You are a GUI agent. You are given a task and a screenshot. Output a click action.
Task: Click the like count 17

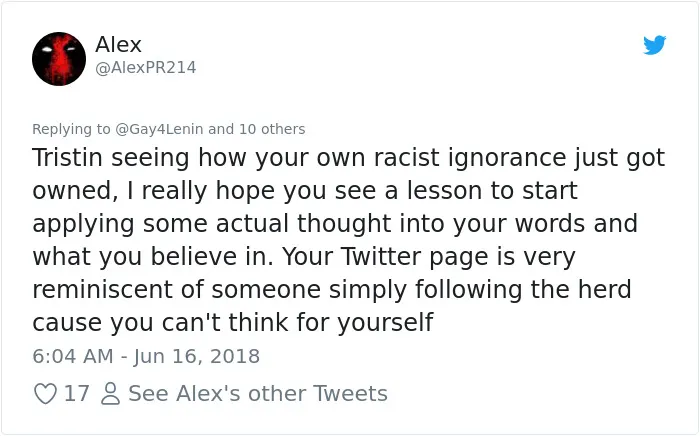[76, 394]
